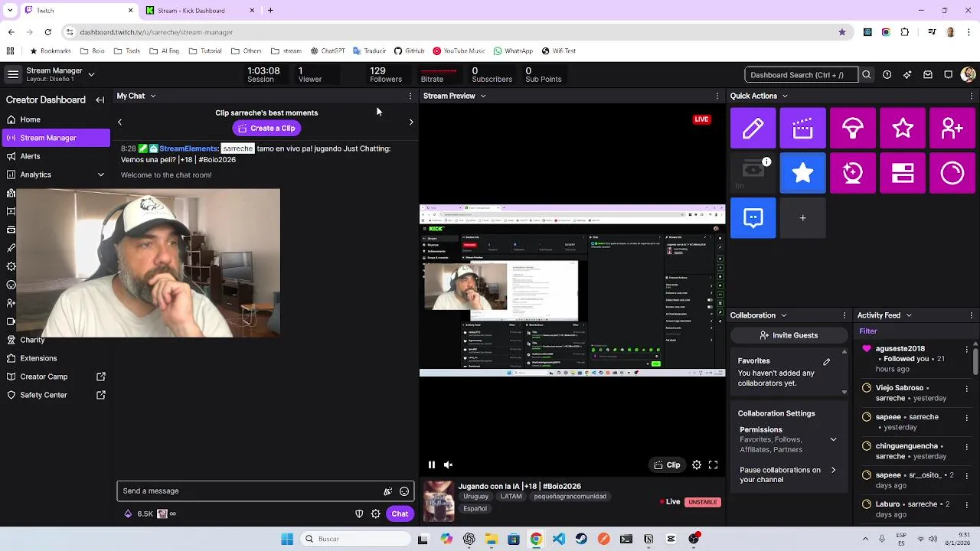The image size is (980, 551).
Task: Expand the Stream Preview panel dropdown
Action: 483,96
